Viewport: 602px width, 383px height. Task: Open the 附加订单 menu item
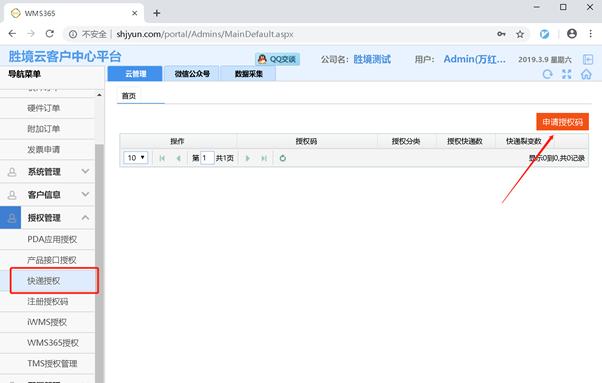point(47,129)
